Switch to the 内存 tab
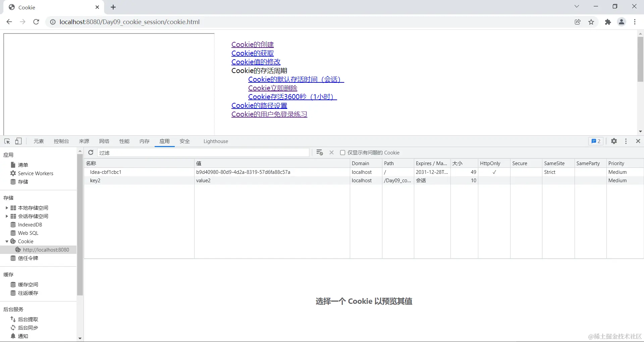The height and width of the screenshot is (342, 644). point(145,141)
